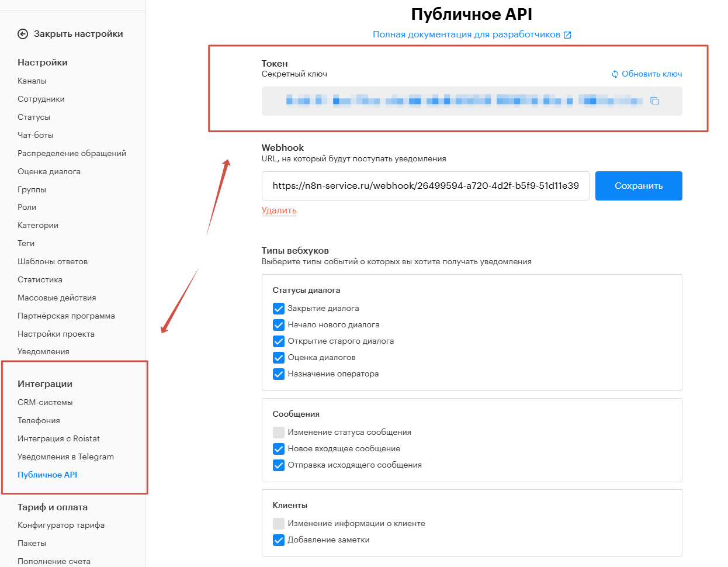Click the refresh icon to update the key
Viewport: 728px width, 567px height.
(x=614, y=74)
